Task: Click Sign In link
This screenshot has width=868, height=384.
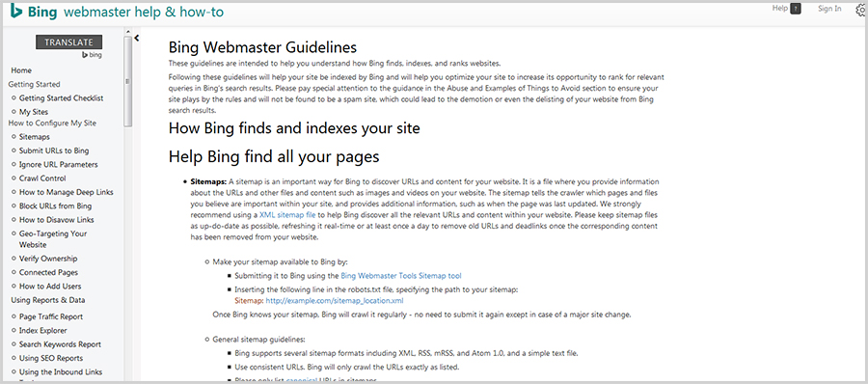Action: [x=829, y=9]
